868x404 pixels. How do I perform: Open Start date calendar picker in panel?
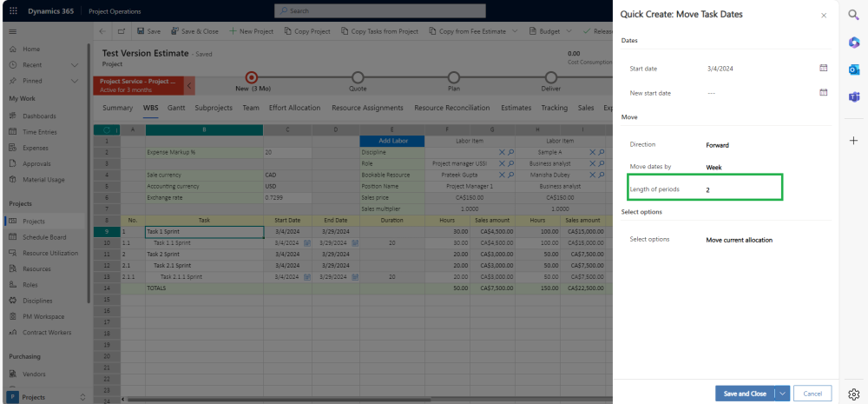(x=823, y=68)
